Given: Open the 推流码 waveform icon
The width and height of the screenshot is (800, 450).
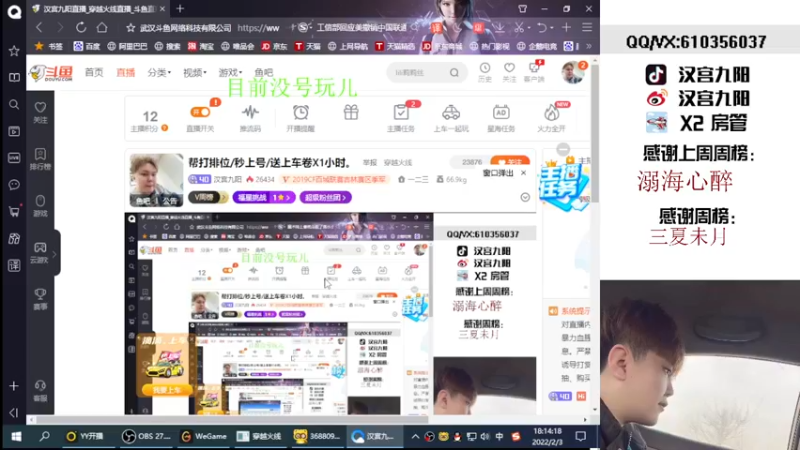Looking at the screenshot, I should [x=250, y=118].
